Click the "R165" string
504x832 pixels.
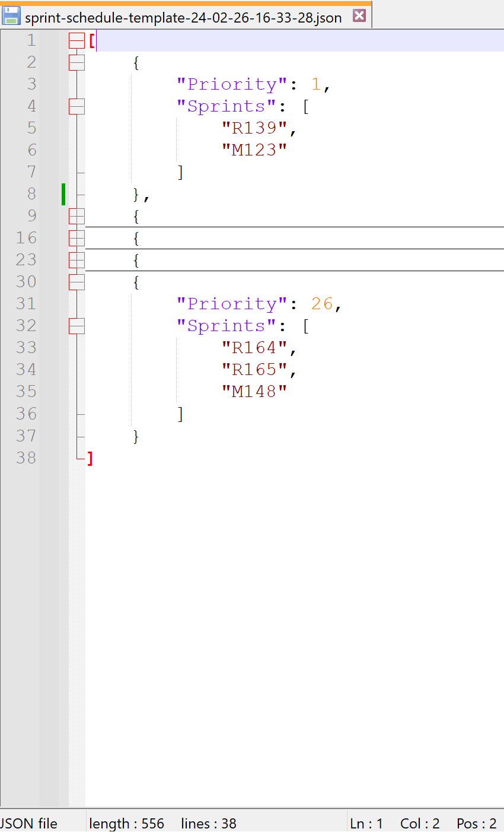point(255,370)
